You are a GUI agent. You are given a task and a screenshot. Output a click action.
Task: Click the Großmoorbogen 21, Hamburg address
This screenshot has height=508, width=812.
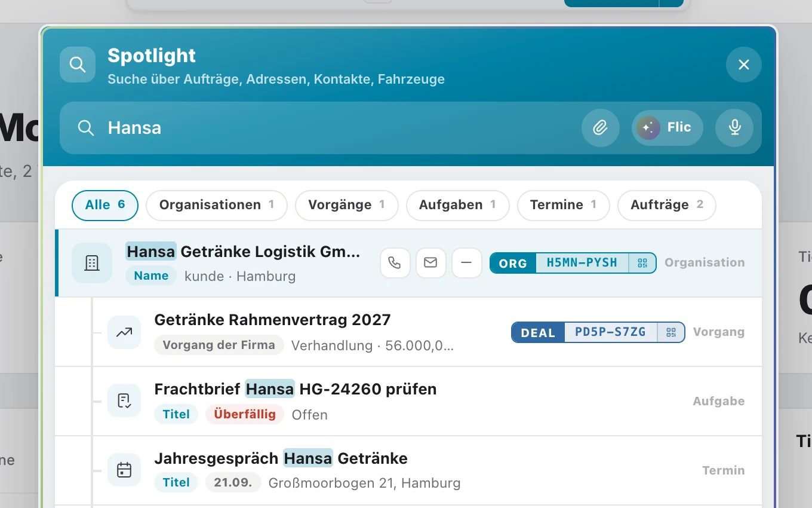click(x=364, y=483)
